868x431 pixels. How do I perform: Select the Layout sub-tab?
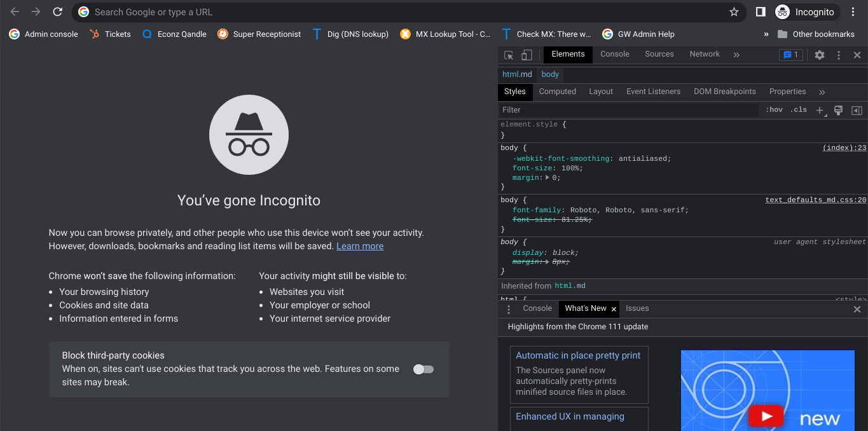(x=601, y=92)
